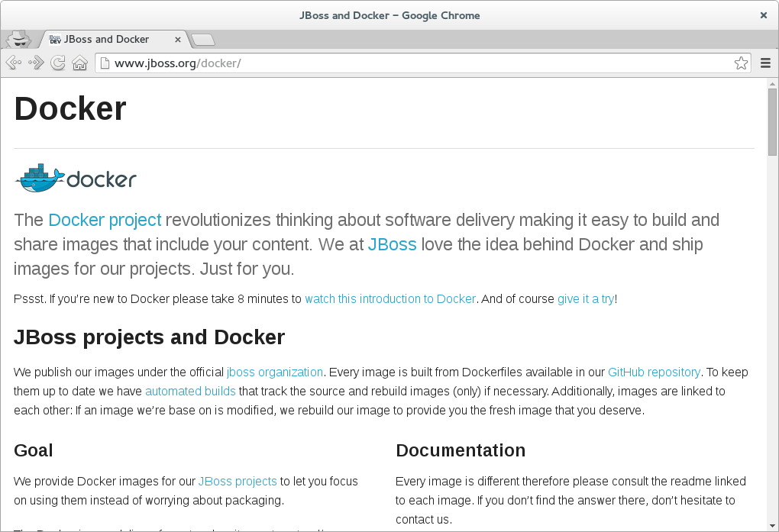This screenshot has height=532, width=779.
Task: Click the page icon in the address bar
Action: point(104,63)
